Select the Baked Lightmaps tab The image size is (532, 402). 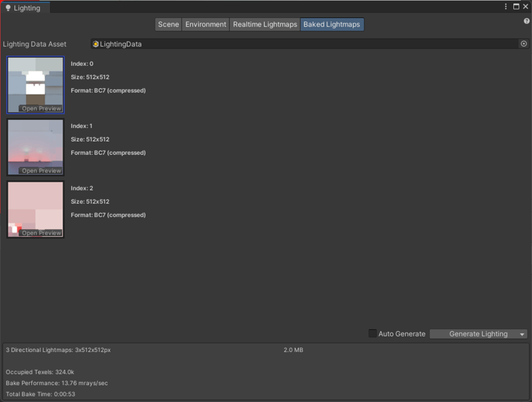point(332,24)
